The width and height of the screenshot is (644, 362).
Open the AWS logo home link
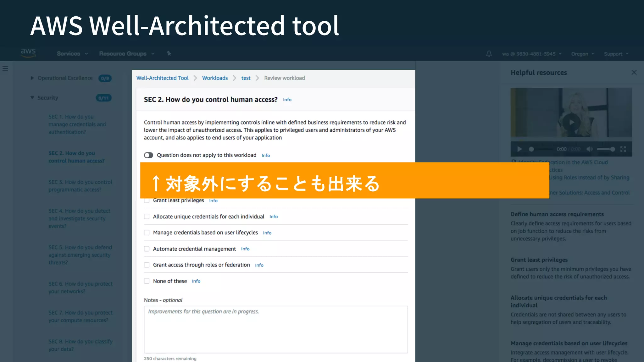(x=28, y=53)
